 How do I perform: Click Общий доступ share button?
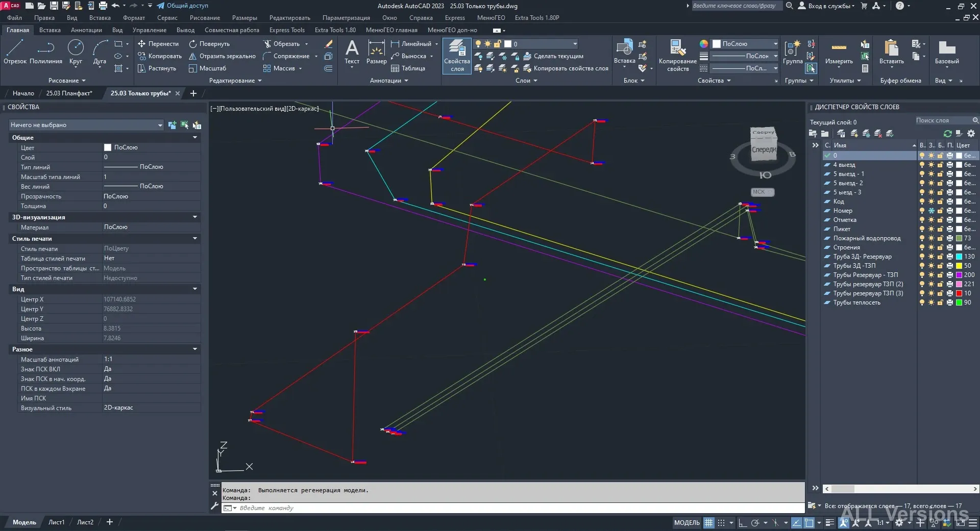pos(182,6)
